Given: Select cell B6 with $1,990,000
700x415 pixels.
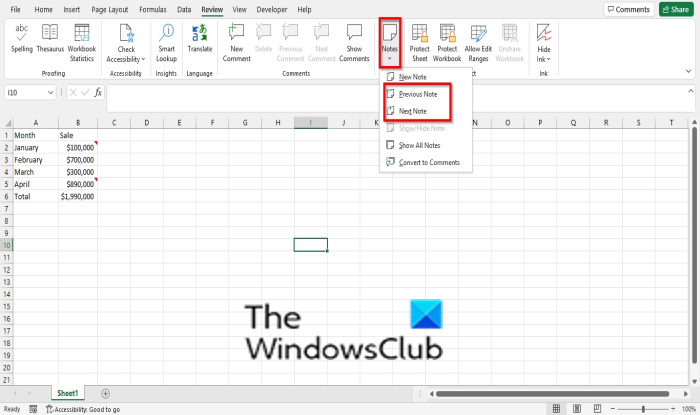Looking at the screenshot, I should pyautogui.click(x=78, y=196).
